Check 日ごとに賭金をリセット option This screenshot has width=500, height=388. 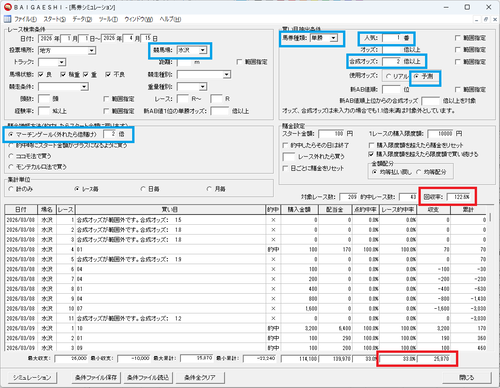click(285, 168)
